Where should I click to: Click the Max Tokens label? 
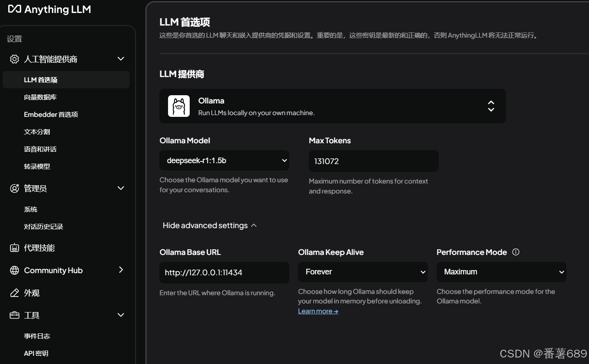click(x=330, y=140)
